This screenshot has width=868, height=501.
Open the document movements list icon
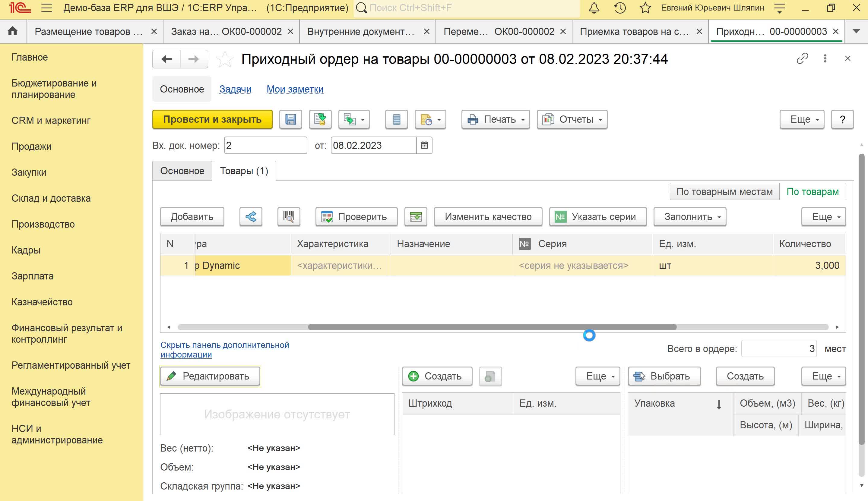(397, 119)
